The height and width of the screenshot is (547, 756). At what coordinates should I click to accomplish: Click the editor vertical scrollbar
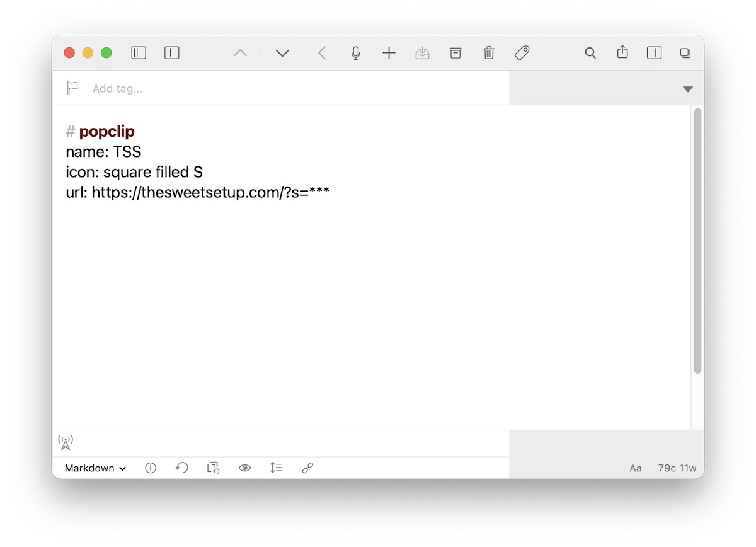697,241
